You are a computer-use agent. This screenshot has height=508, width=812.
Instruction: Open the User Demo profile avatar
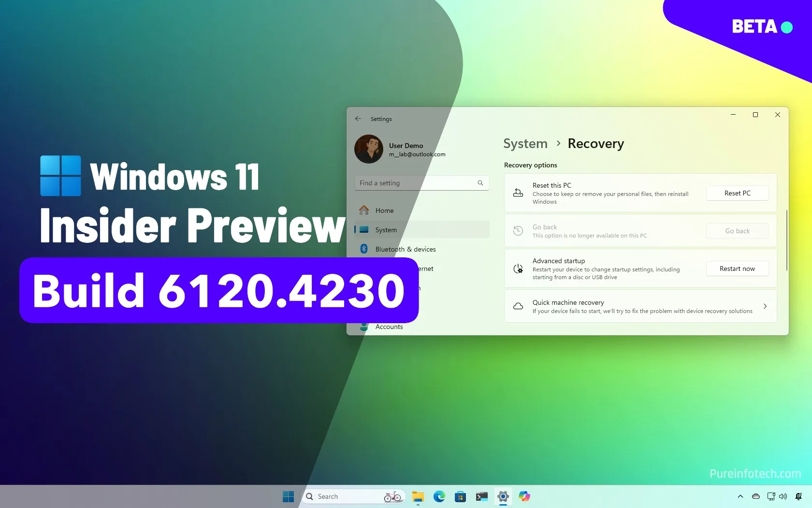tap(369, 149)
